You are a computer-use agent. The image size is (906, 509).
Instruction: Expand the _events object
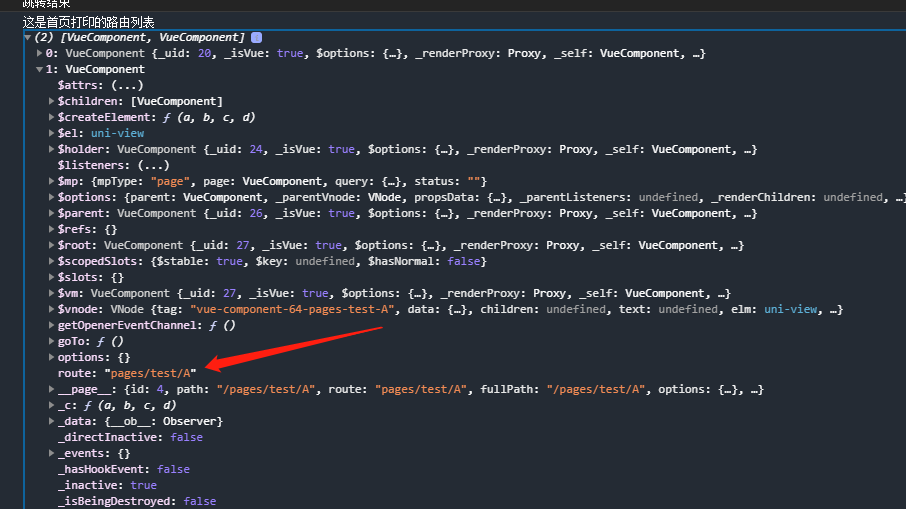tap(51, 454)
